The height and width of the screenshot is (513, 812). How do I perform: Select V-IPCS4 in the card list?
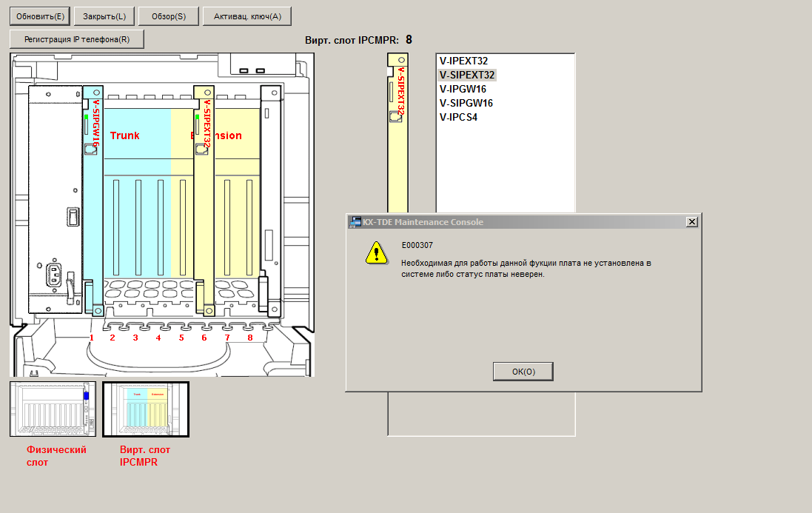click(458, 117)
